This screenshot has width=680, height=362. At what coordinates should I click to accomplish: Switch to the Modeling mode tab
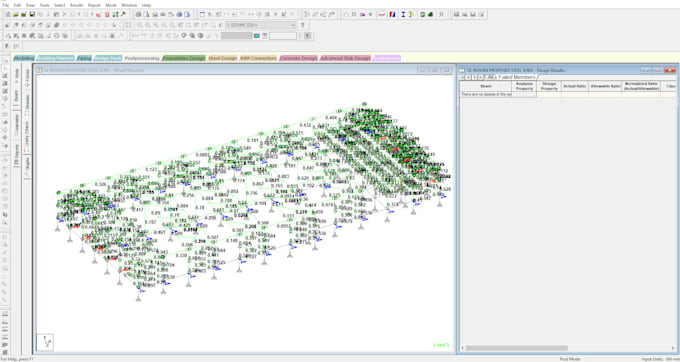pyautogui.click(x=24, y=58)
